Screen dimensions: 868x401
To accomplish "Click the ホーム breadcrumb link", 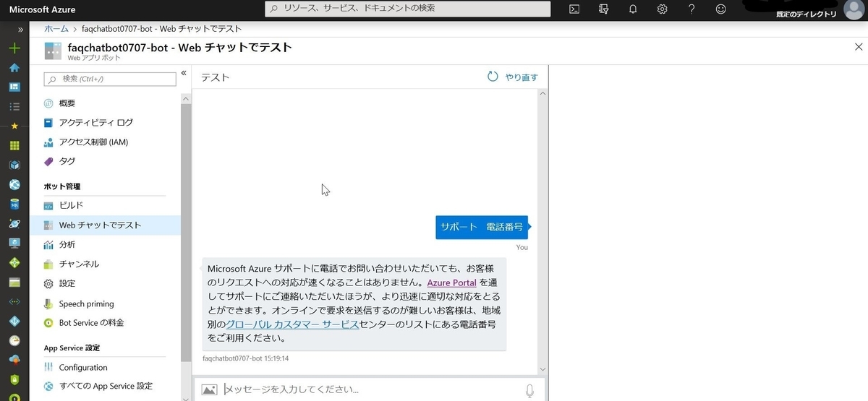I will [x=56, y=29].
